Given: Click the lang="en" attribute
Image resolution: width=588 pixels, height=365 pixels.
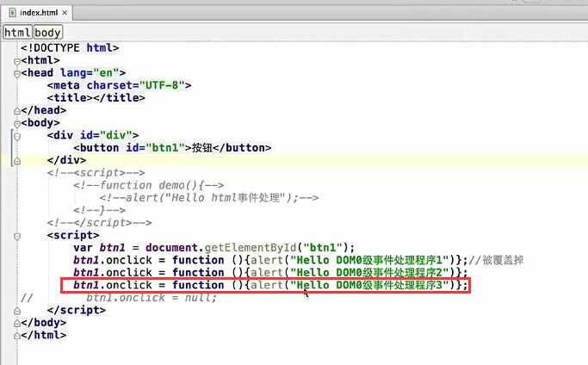Looking at the screenshot, I should [90, 73].
